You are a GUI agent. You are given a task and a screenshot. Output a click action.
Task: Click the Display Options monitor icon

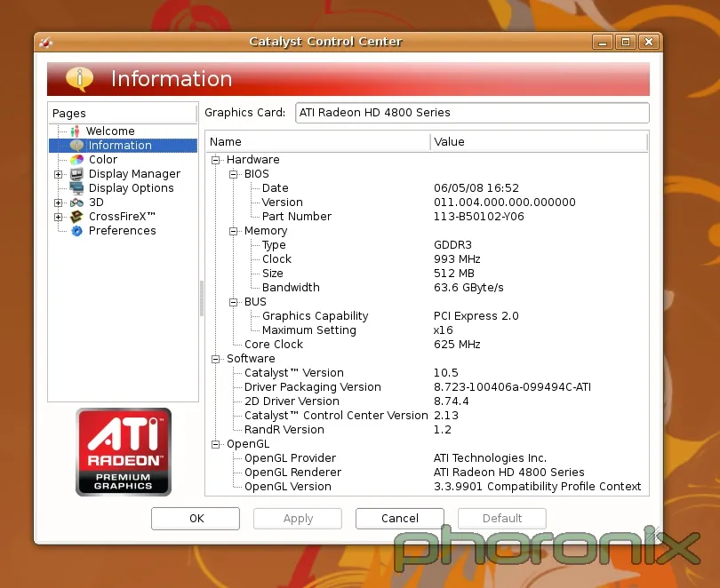(x=76, y=188)
